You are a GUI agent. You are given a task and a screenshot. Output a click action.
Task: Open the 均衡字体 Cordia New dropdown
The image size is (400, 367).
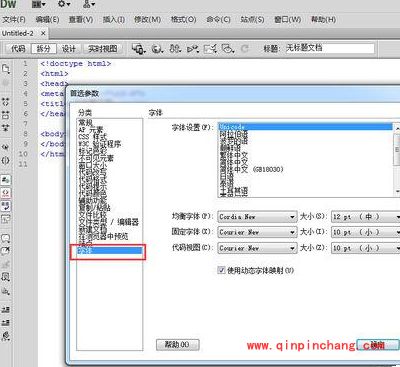tap(257, 217)
